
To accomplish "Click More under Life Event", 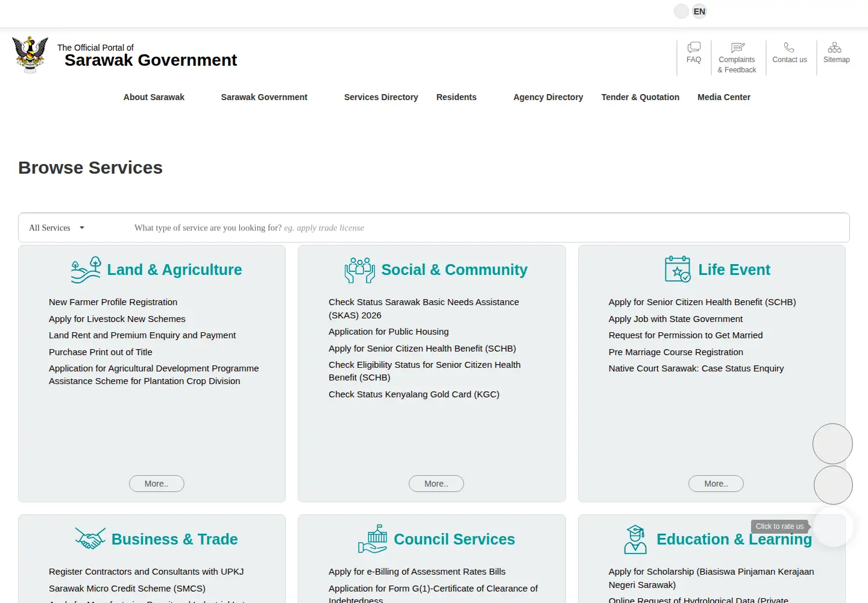I will [x=716, y=484].
